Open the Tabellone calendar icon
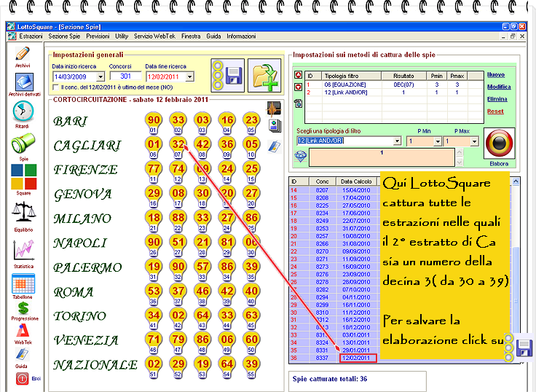Viewport: 536px width, 392px height. click(x=23, y=283)
